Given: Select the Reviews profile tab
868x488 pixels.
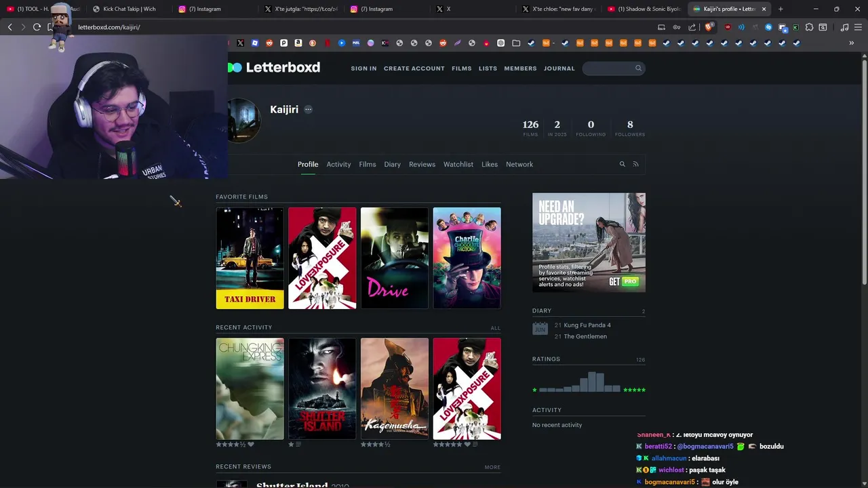Looking at the screenshot, I should 422,164.
